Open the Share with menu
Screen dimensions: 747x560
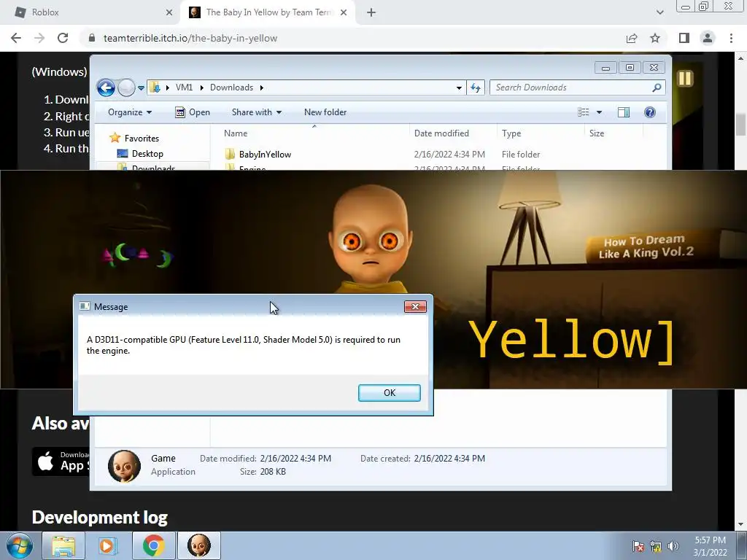pyautogui.click(x=256, y=112)
